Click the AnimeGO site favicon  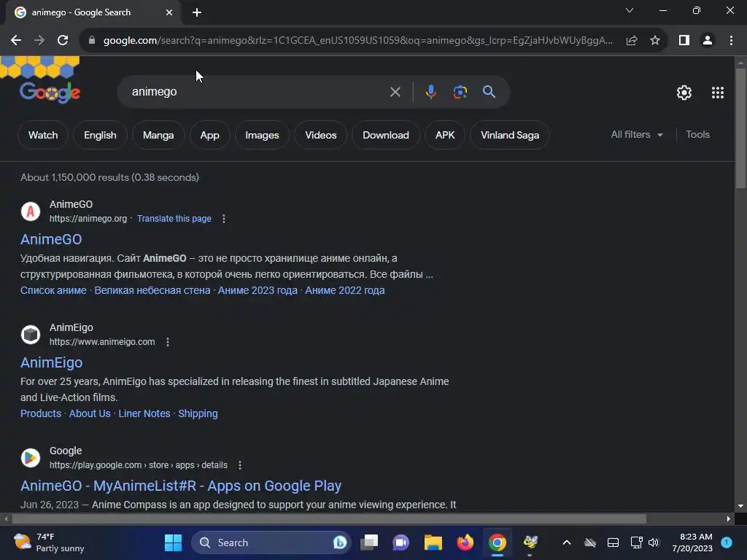[x=31, y=211]
